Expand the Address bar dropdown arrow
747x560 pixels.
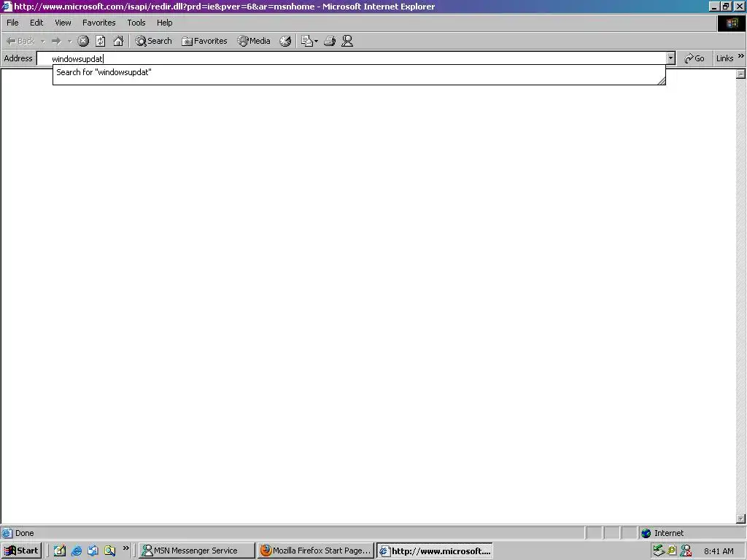pyautogui.click(x=671, y=58)
